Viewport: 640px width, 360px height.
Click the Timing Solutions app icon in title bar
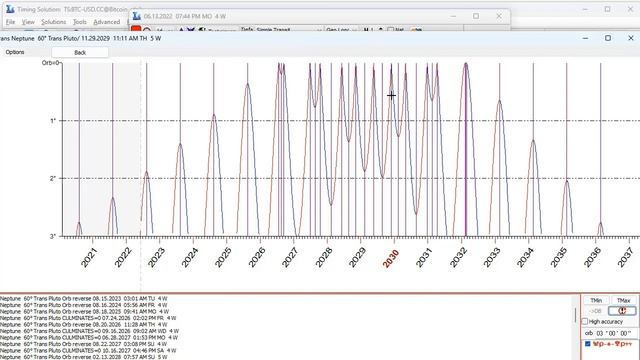coord(10,9)
